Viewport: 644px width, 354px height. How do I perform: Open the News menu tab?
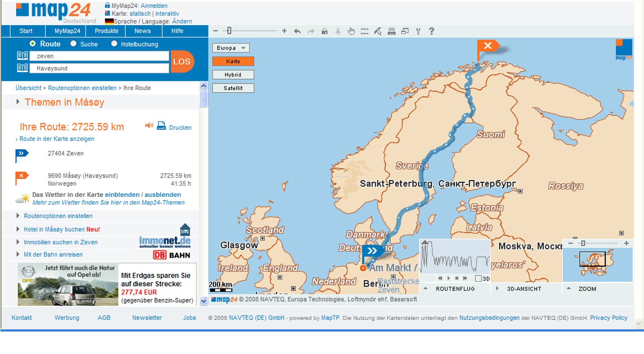click(x=142, y=31)
